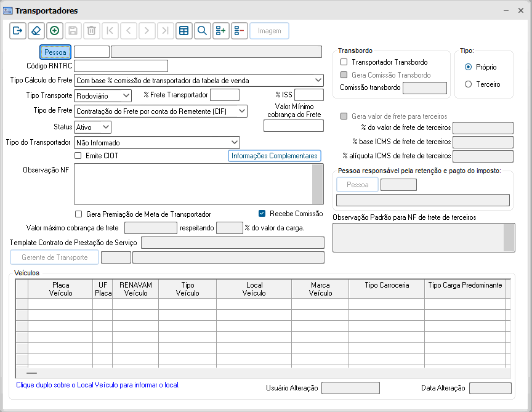Click the Placa Veículo column header
Viewport: 532px width, 412px height.
coord(60,289)
